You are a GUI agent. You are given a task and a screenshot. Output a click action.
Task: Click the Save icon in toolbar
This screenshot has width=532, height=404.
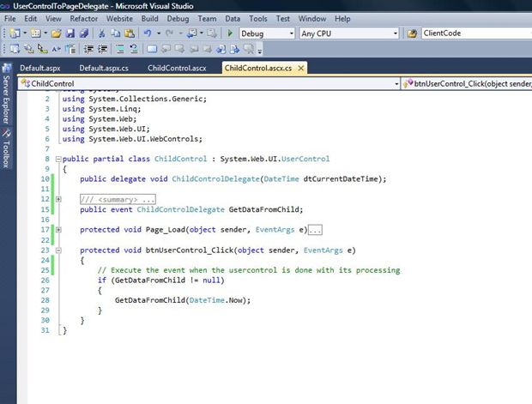coord(70,33)
